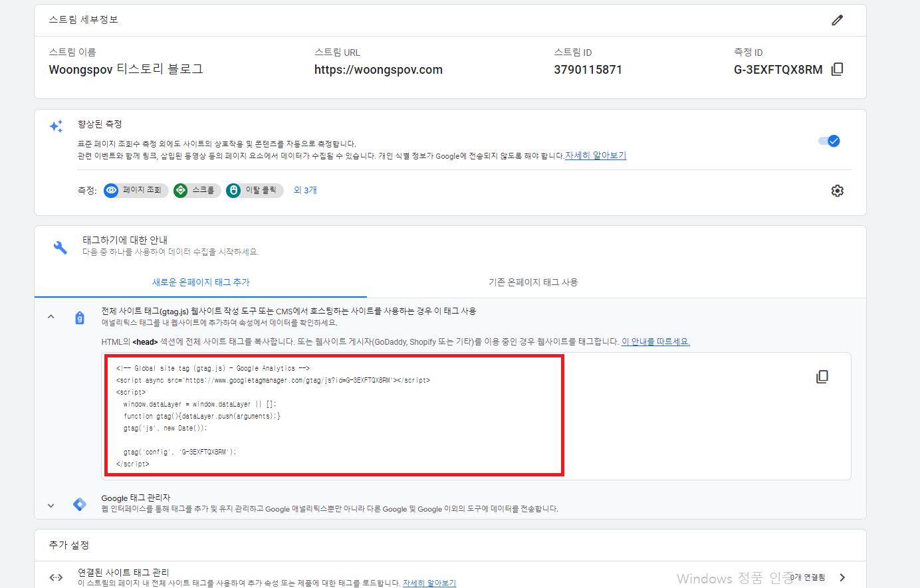The height and width of the screenshot is (588, 920).
Task: Click the 페이지 조회 eye chip
Action: (136, 191)
